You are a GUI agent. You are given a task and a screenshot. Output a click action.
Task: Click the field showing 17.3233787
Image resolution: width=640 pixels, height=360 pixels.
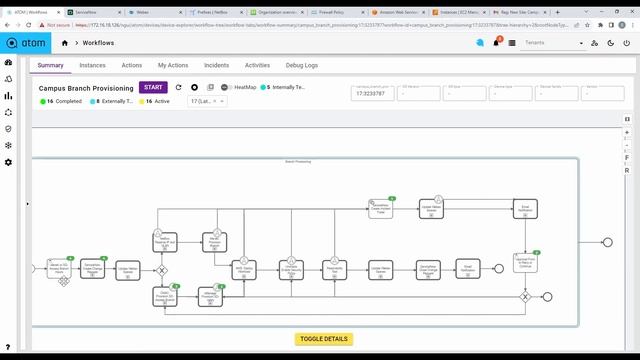[372, 93]
